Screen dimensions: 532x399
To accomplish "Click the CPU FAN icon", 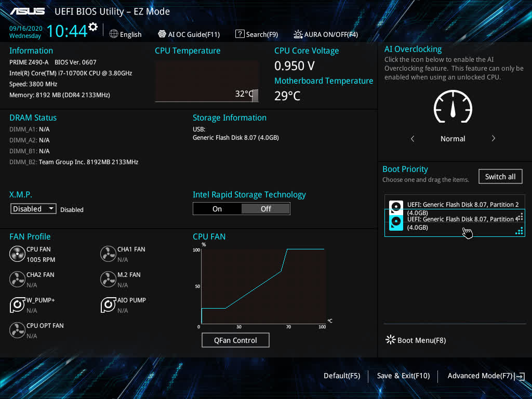I will (17, 254).
